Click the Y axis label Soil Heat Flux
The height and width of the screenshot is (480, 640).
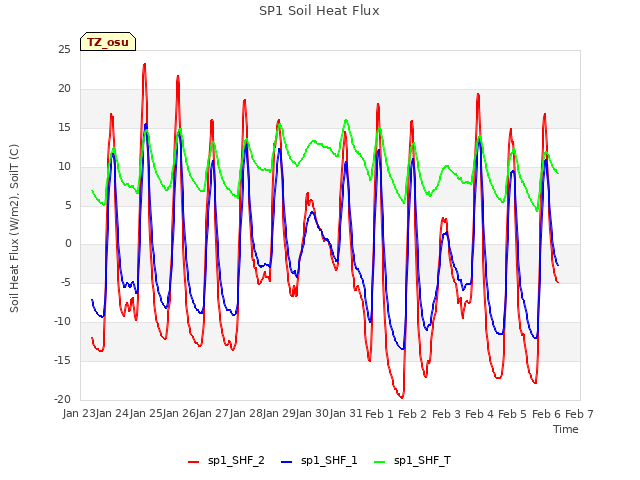[x=14, y=228]
